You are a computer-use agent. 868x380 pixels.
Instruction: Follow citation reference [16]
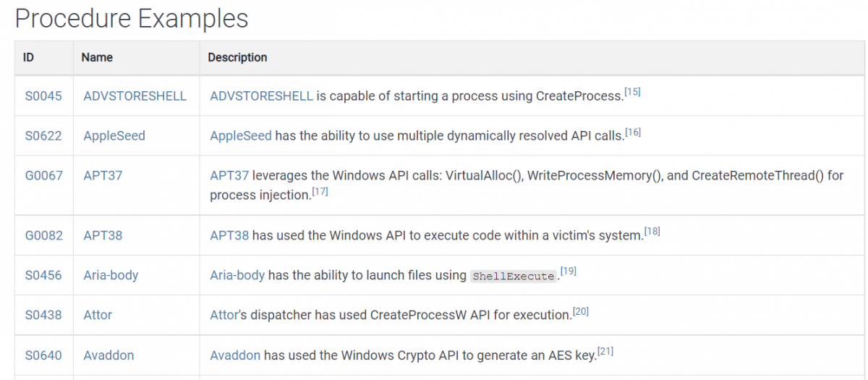633,132
